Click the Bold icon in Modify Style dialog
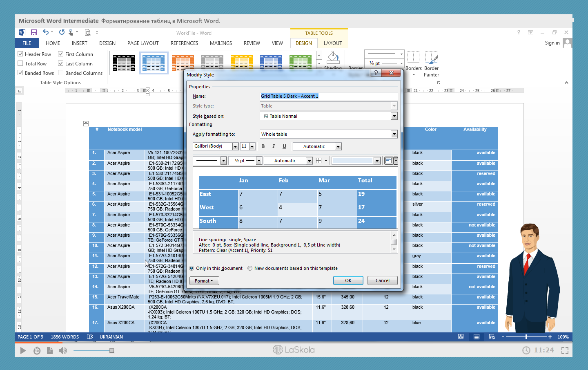Image resolution: width=588 pixels, height=370 pixels. coord(263,146)
